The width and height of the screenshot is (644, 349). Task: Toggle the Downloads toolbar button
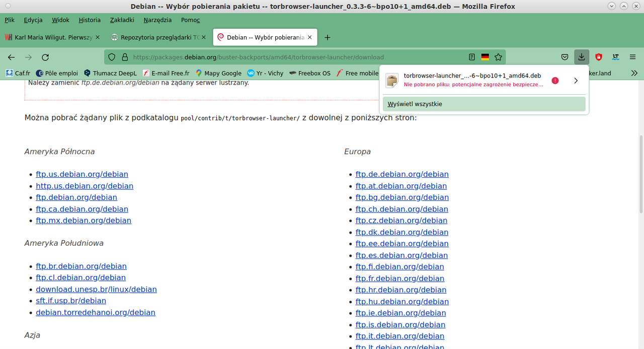[582, 57]
